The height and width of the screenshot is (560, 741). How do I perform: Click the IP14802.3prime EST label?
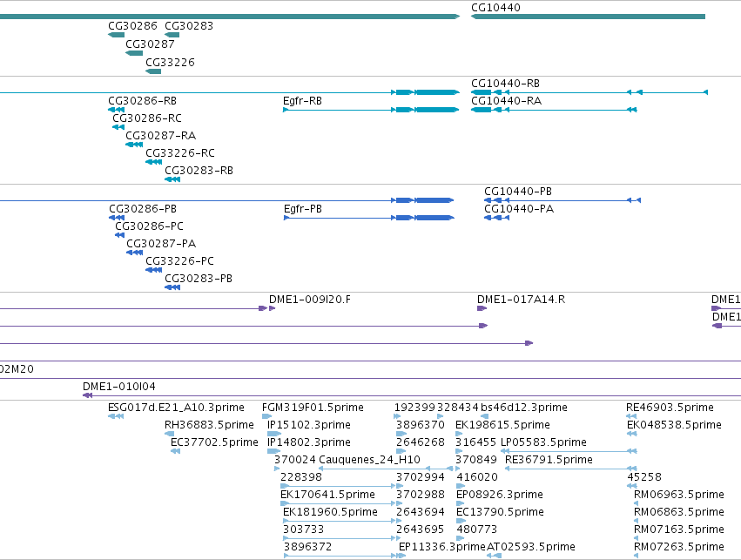click(309, 442)
